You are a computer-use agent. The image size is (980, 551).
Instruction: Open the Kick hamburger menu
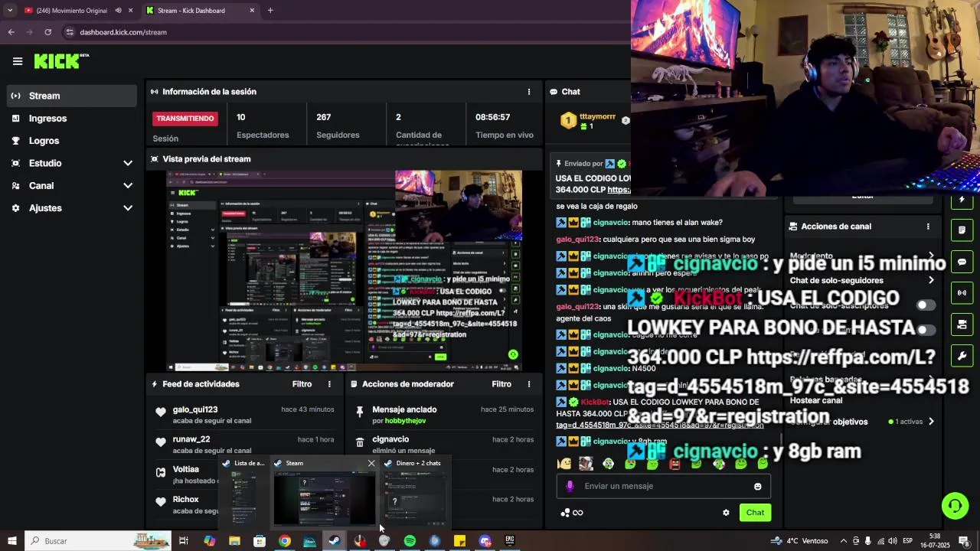click(18, 61)
